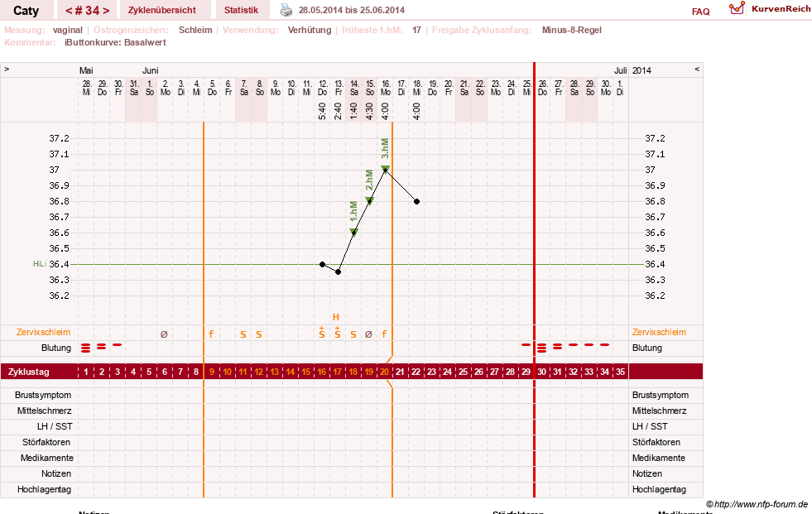Click the left Medikamente row label

(47, 458)
